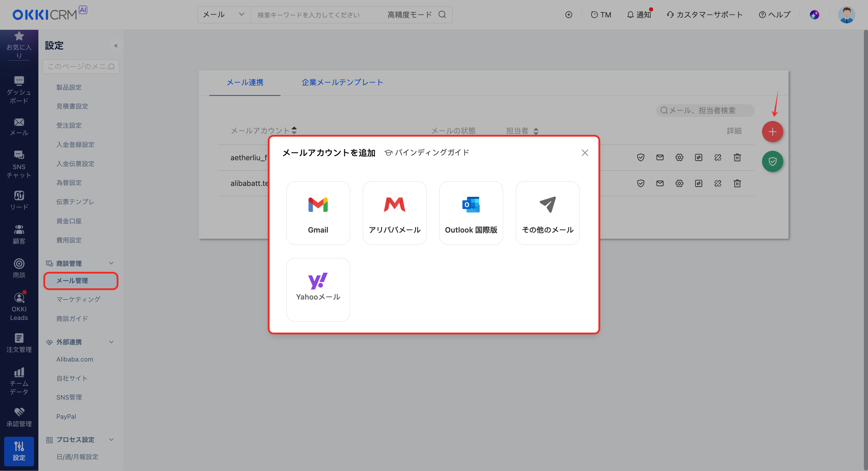Switch to the 企業メールテンプレート tab

pos(342,82)
